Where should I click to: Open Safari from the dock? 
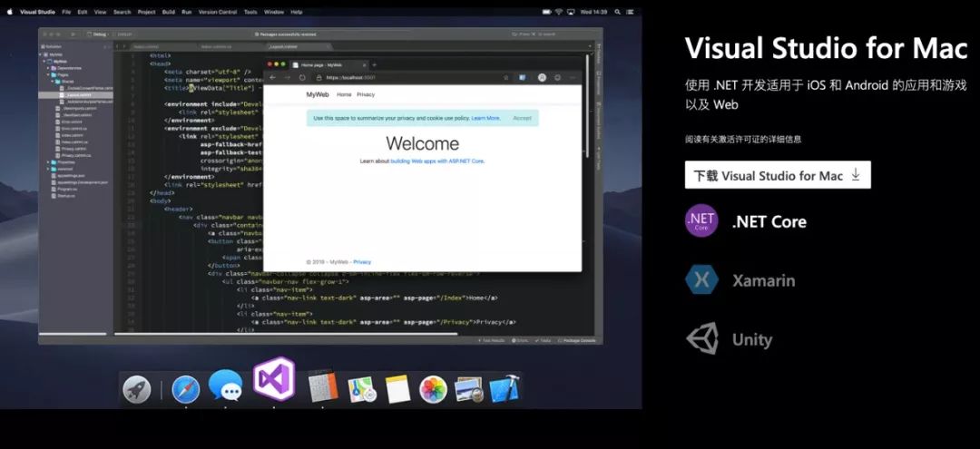pyautogui.click(x=185, y=390)
